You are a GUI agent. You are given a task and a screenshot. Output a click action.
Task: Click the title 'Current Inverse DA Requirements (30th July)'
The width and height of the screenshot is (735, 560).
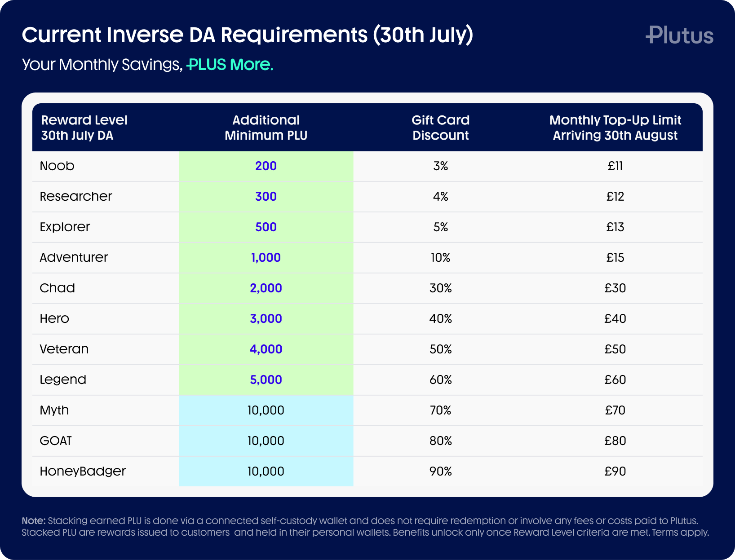[x=248, y=35]
